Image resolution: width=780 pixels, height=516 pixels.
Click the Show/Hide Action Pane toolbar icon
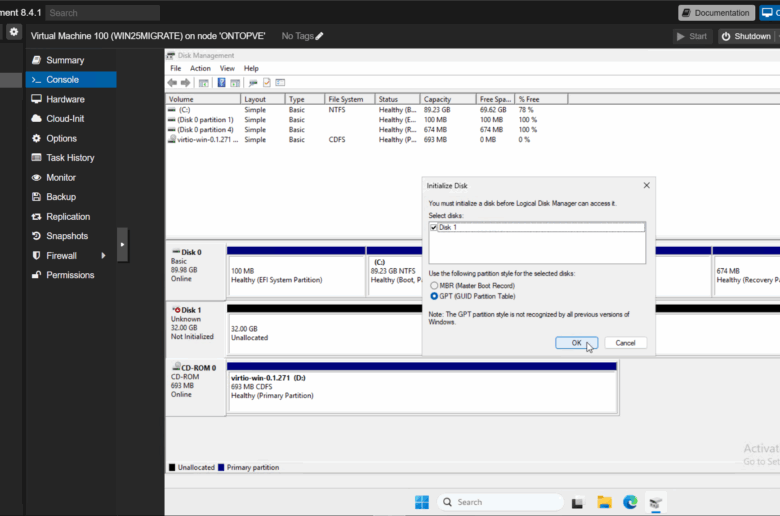coord(235,83)
